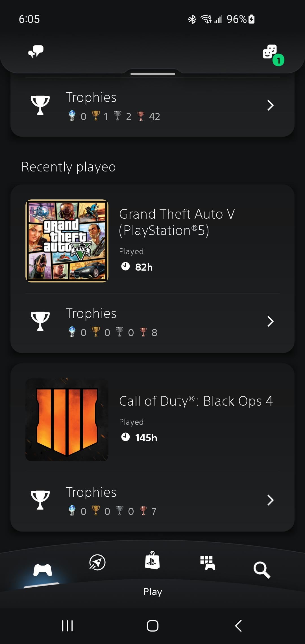Viewport: 305px width, 644px height.
Task: Open the Explore compass tab
Action: tap(97, 562)
